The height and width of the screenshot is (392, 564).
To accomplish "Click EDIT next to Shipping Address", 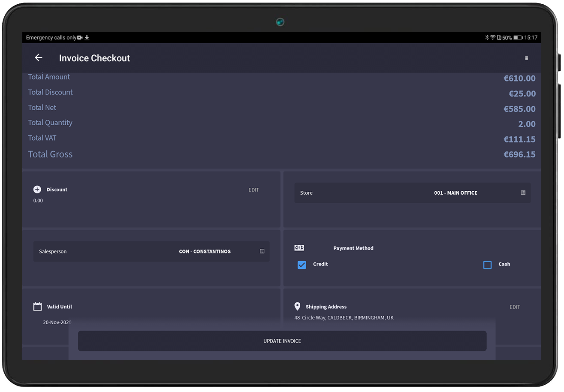I will pyautogui.click(x=514, y=307).
